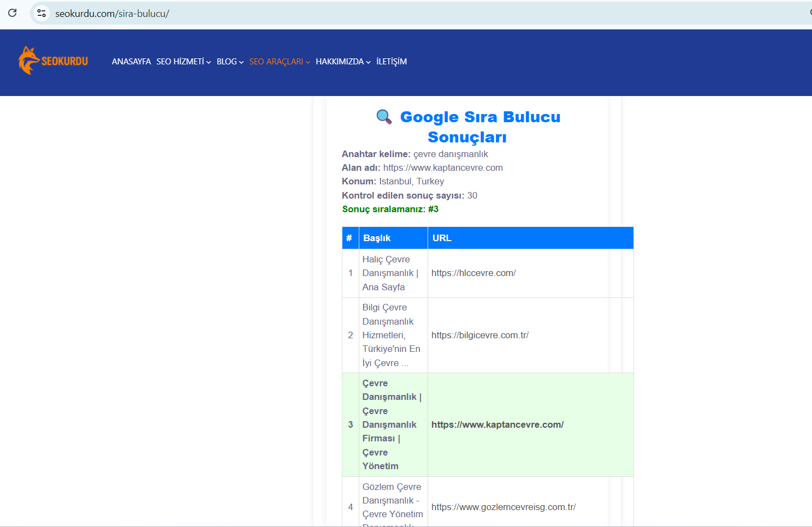Go to the İLETİŞİM page
This screenshot has width=812, height=527.
click(392, 62)
